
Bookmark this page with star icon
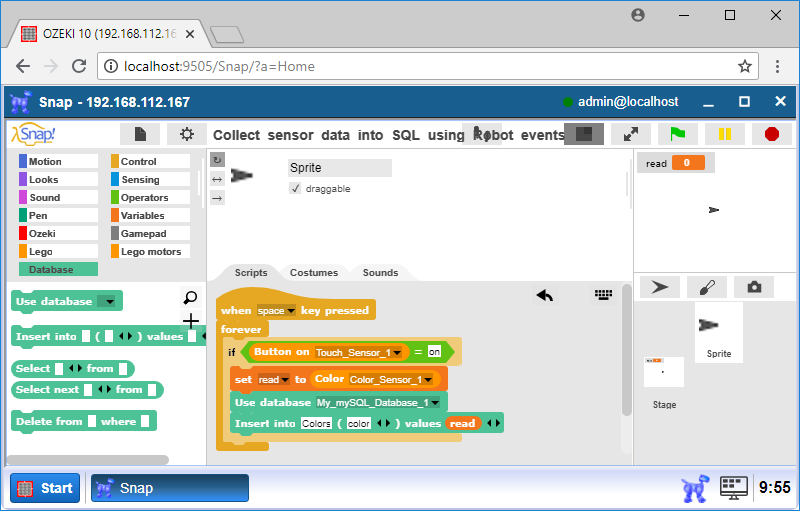click(x=745, y=66)
